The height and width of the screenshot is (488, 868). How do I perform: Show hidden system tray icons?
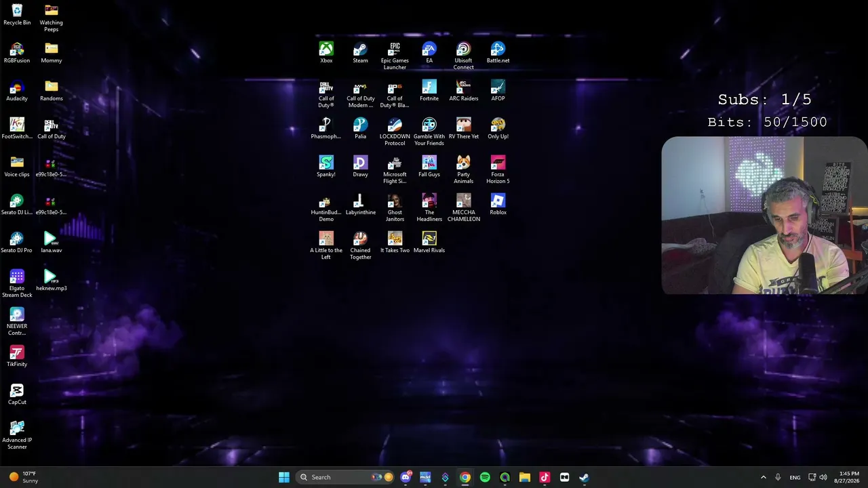pos(763,477)
